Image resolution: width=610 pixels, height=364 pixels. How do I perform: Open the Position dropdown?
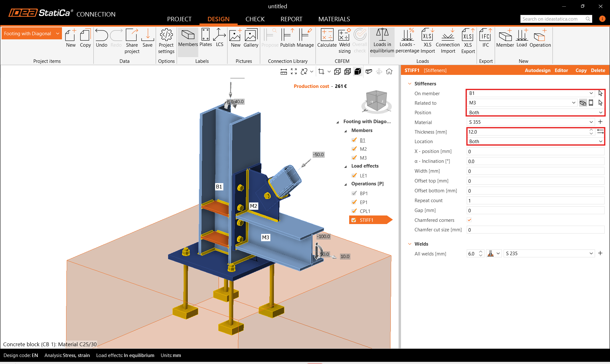(535, 112)
